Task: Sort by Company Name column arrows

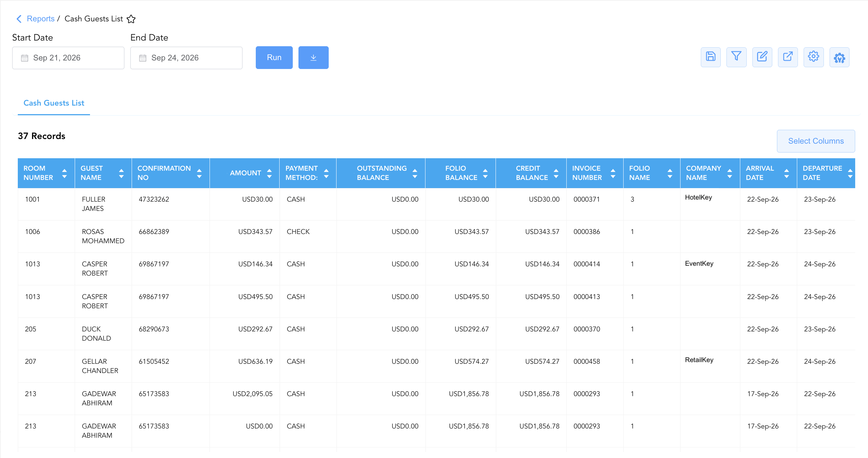Action: (x=730, y=173)
